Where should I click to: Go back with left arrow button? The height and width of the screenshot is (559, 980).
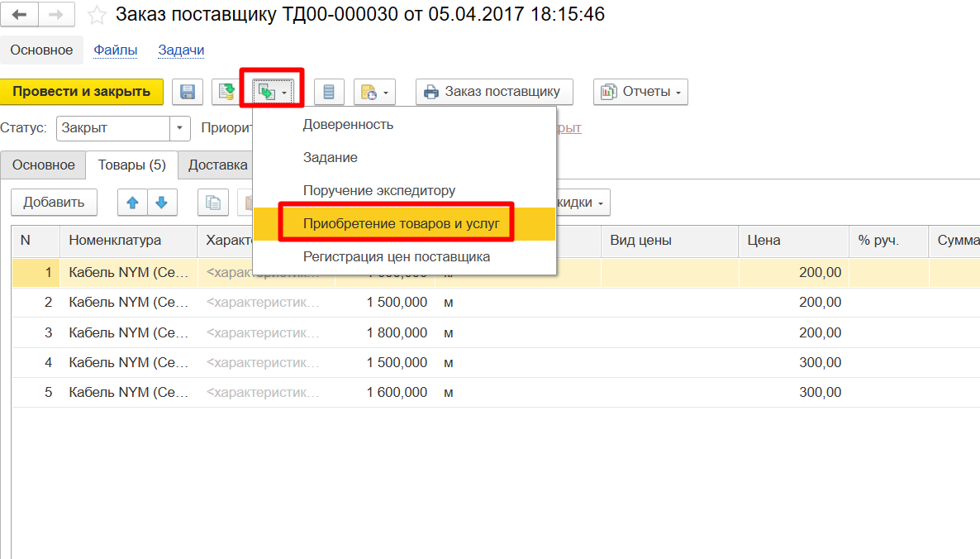[20, 15]
